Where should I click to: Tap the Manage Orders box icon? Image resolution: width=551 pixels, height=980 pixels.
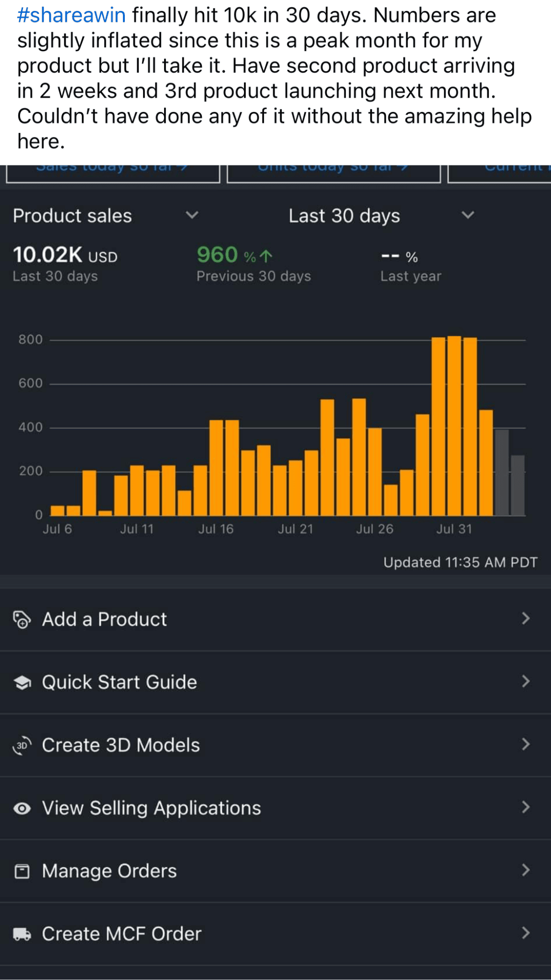click(x=22, y=871)
